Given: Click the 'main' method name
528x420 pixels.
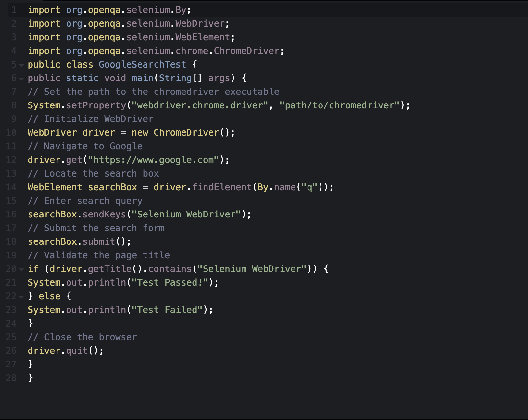Looking at the screenshot, I should click(x=143, y=78).
